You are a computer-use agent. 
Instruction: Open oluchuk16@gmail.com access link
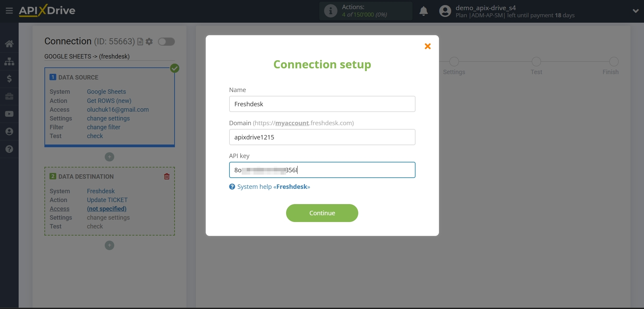[x=118, y=110]
